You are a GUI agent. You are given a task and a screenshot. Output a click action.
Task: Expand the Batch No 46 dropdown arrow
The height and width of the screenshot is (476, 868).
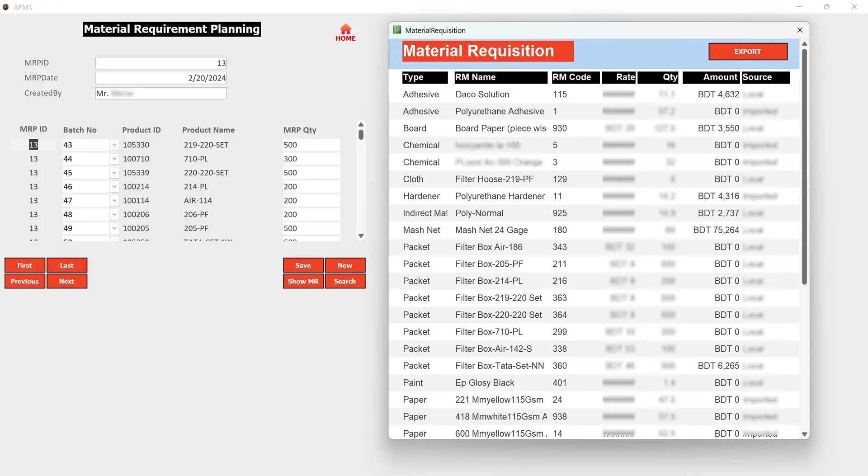[114, 187]
